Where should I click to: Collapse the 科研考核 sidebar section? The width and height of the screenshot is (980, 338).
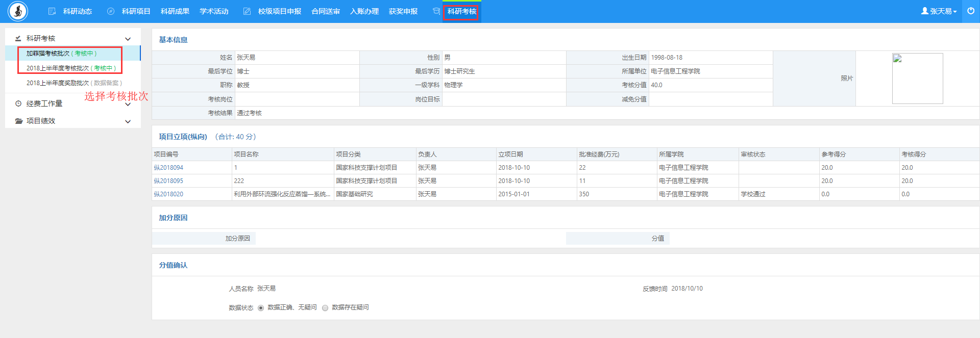point(128,39)
